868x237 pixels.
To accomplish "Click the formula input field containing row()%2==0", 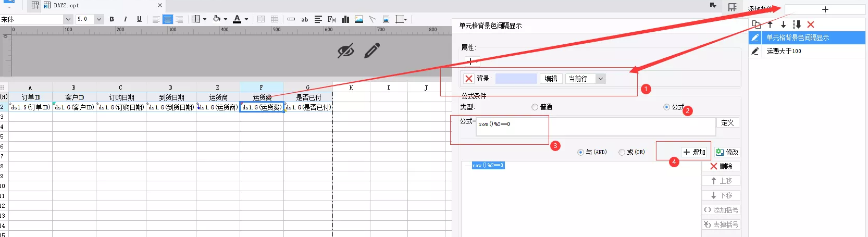I will 595,127.
